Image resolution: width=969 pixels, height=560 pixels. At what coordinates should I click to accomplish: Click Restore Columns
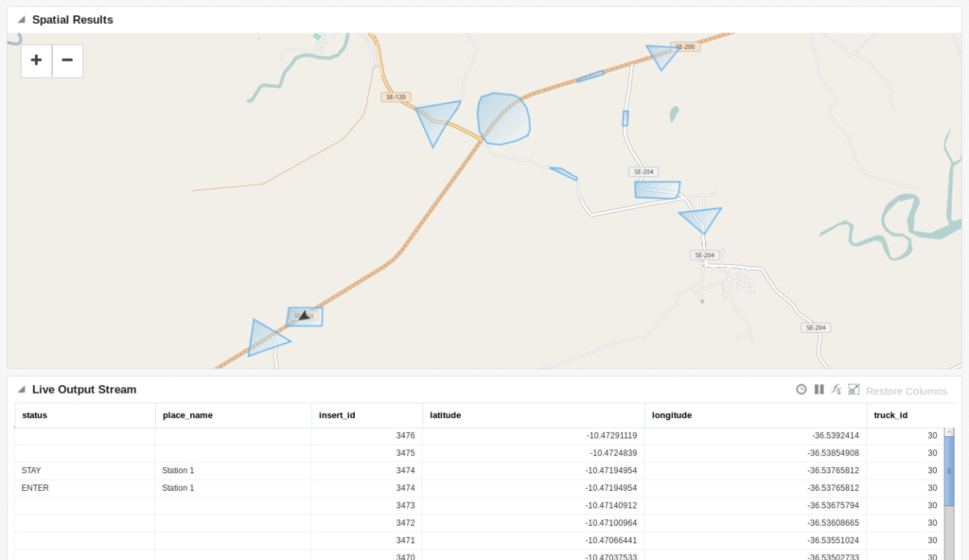pyautogui.click(x=906, y=391)
